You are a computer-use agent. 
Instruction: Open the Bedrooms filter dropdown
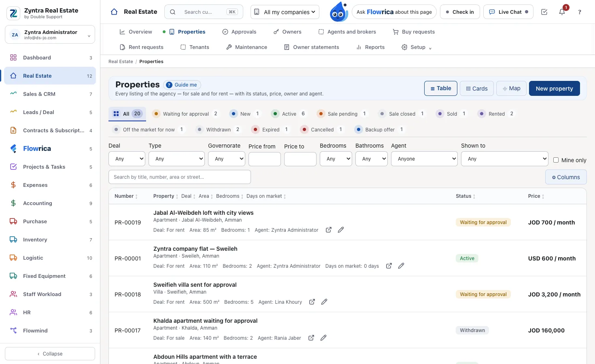(336, 159)
